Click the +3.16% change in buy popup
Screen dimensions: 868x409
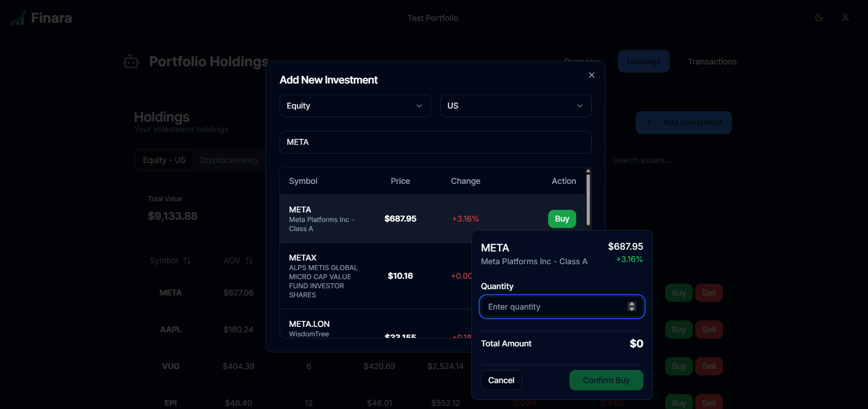(629, 259)
